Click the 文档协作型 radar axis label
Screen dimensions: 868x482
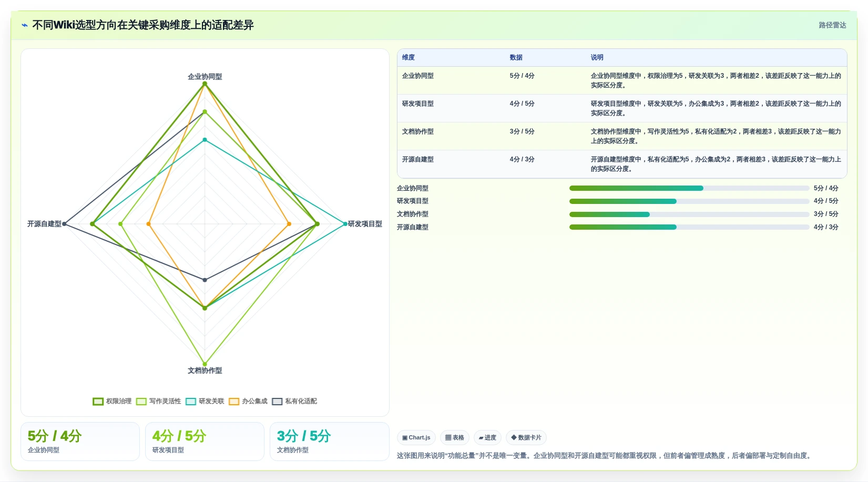[205, 371]
